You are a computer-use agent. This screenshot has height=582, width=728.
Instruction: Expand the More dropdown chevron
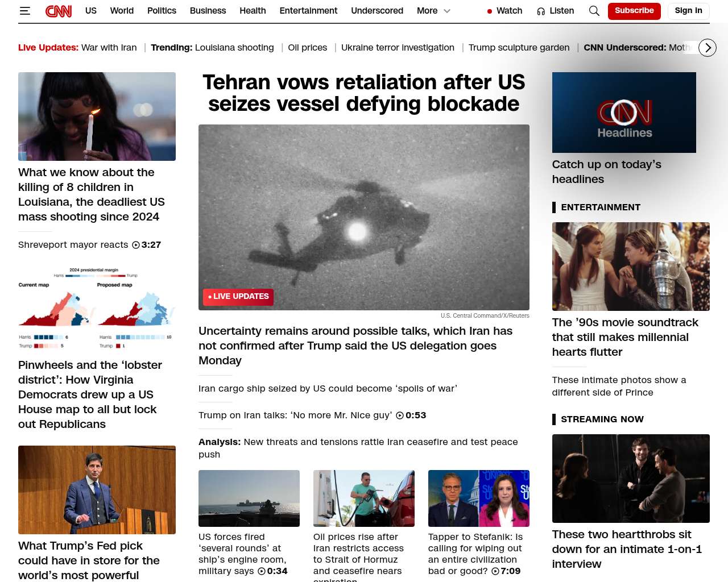(447, 11)
